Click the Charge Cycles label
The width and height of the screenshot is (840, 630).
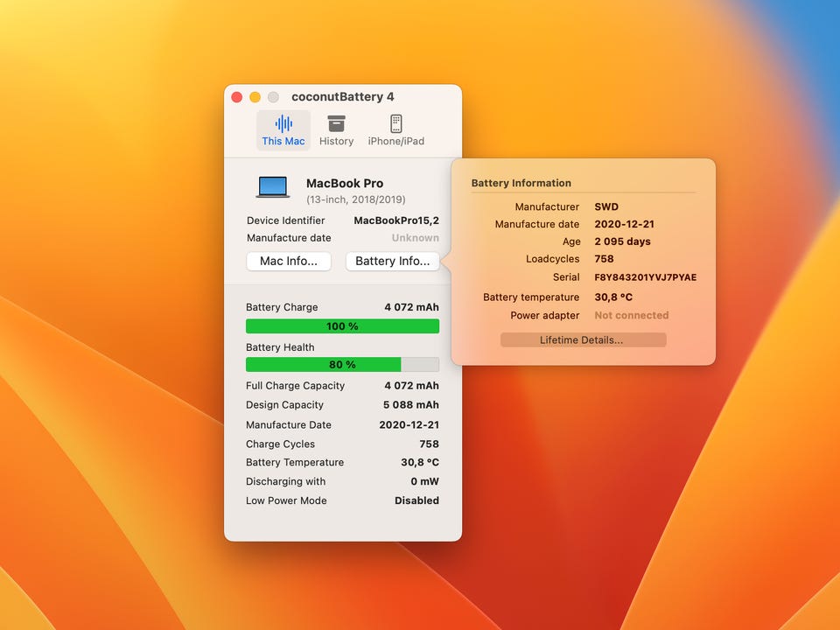[x=280, y=444]
